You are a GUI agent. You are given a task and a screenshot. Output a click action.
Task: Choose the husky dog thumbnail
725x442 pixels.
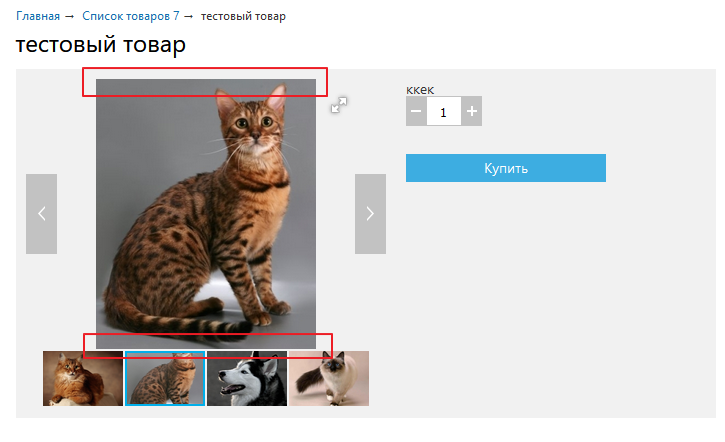tap(247, 379)
